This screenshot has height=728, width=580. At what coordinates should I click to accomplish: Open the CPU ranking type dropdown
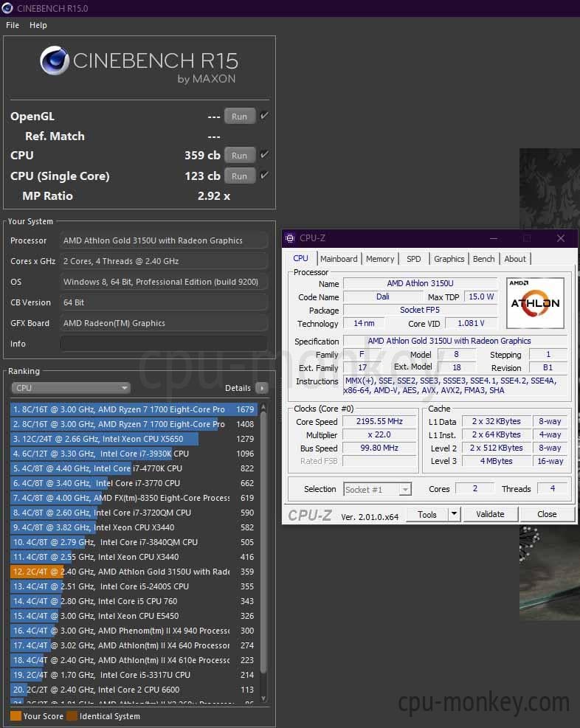(71, 388)
